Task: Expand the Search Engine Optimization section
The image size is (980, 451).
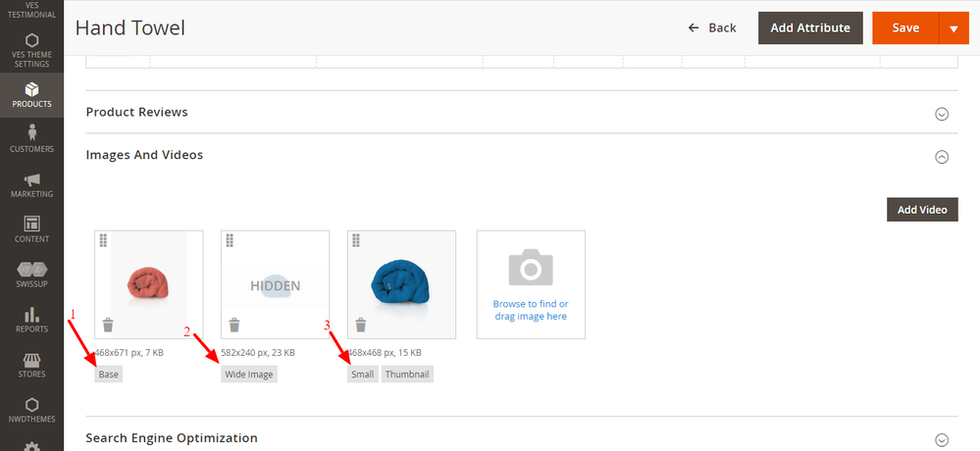Action: point(942,439)
